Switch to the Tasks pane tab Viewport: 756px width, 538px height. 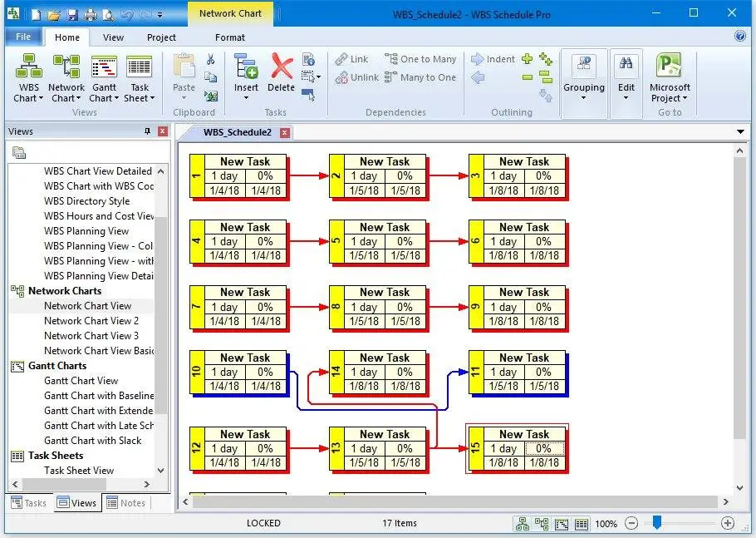(29, 503)
